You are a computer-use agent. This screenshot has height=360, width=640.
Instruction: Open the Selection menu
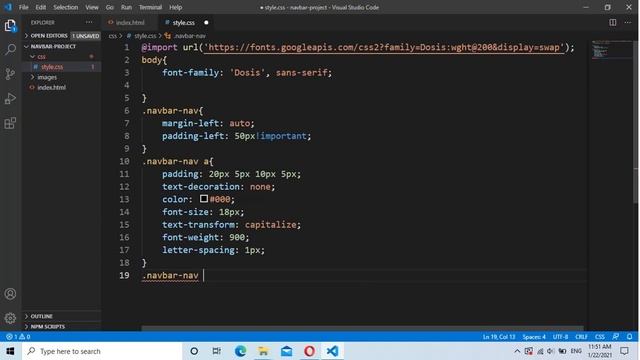pos(66,7)
